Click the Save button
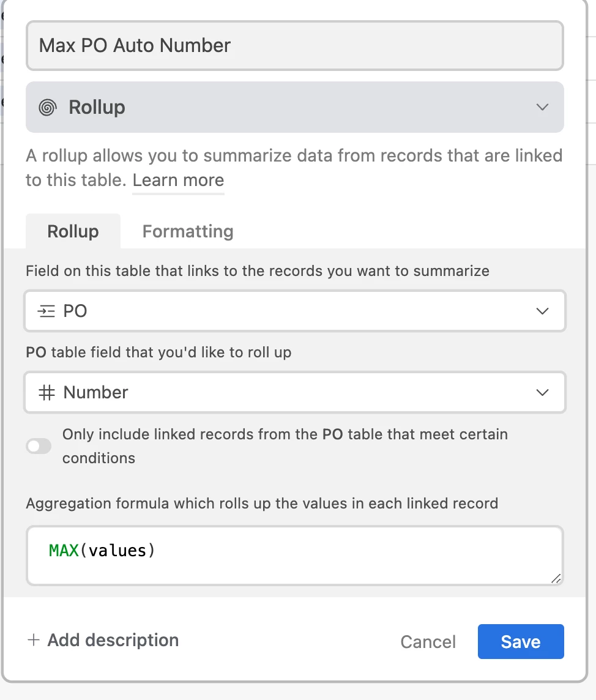 pyautogui.click(x=520, y=641)
